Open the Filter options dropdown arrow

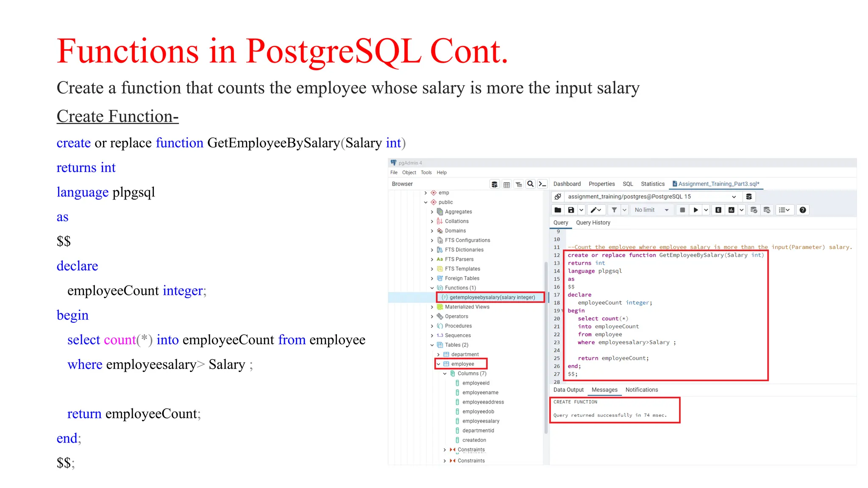pos(624,210)
